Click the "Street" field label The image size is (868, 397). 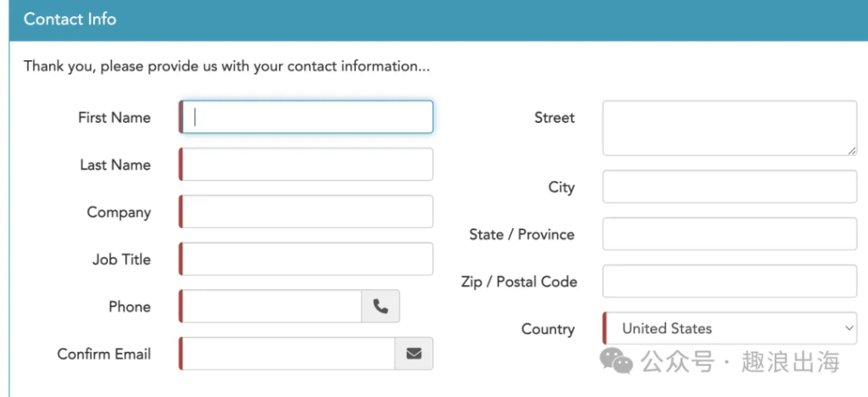[554, 117]
